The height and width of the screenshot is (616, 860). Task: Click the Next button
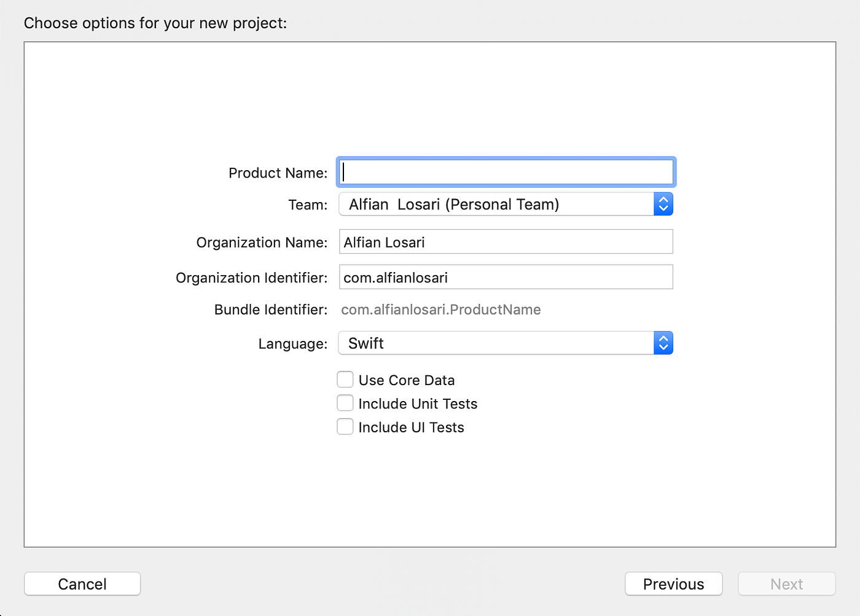tap(786, 583)
